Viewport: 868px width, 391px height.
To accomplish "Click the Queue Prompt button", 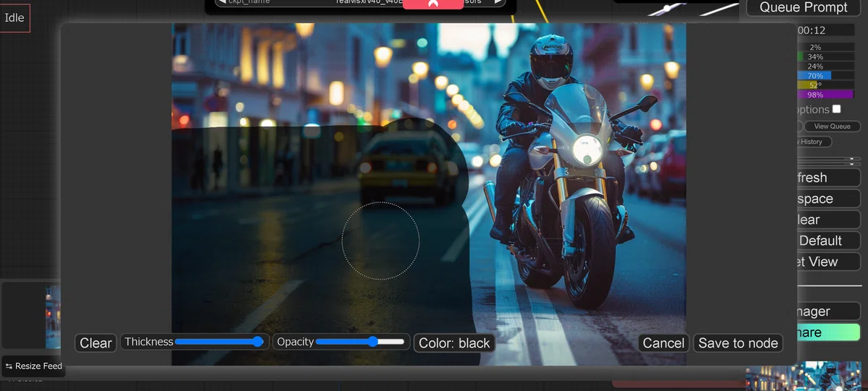I will click(803, 7).
